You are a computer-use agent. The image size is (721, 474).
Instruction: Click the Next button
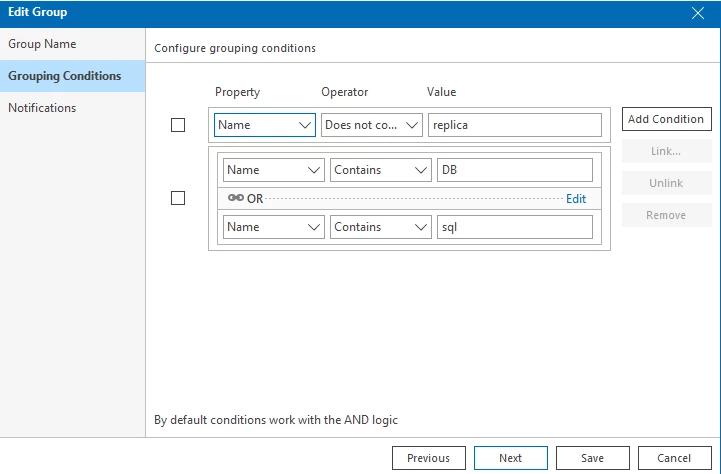tap(510, 458)
